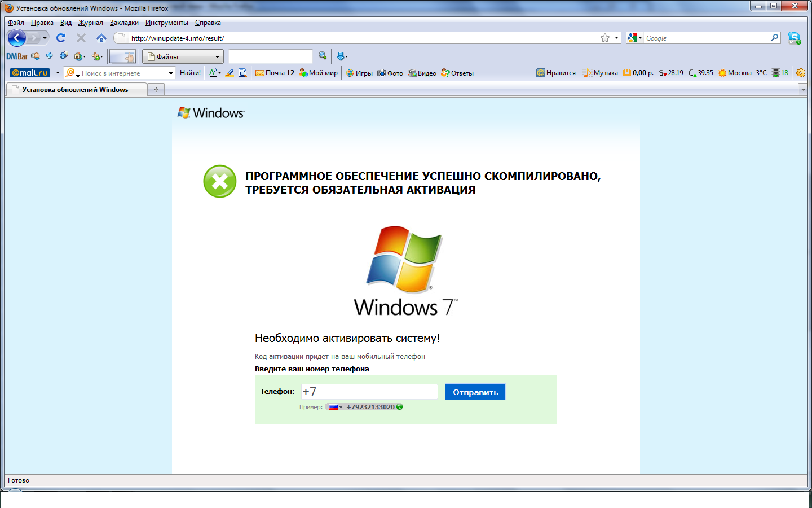The height and width of the screenshot is (508, 812).
Task: Go to the Home page icon
Action: (x=101, y=38)
